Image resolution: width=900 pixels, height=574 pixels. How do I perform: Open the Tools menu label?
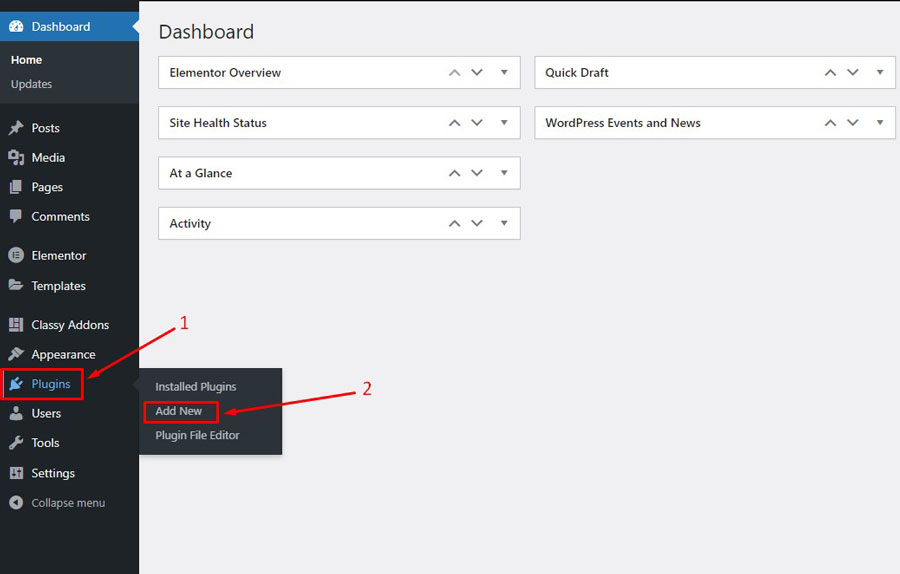45,443
